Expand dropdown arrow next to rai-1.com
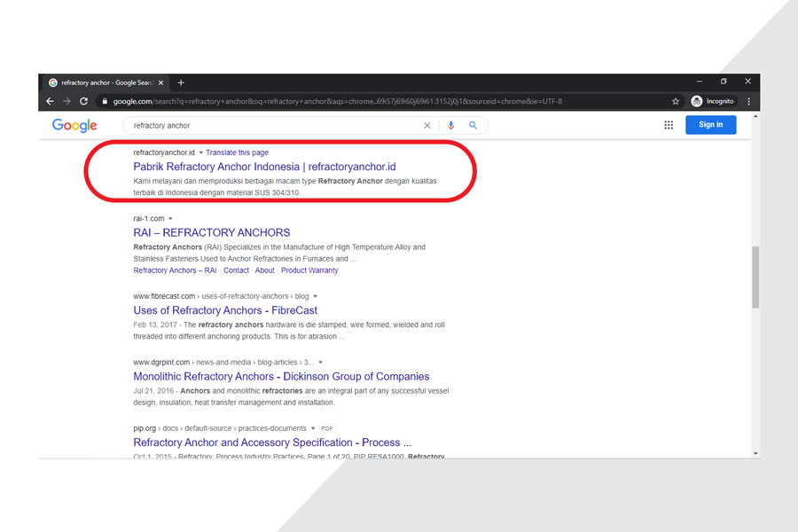 (170, 219)
